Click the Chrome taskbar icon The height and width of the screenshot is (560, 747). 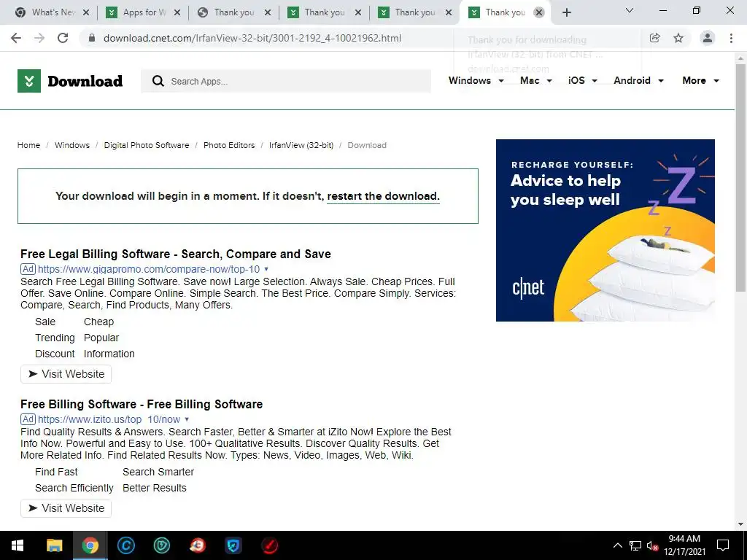click(x=90, y=545)
